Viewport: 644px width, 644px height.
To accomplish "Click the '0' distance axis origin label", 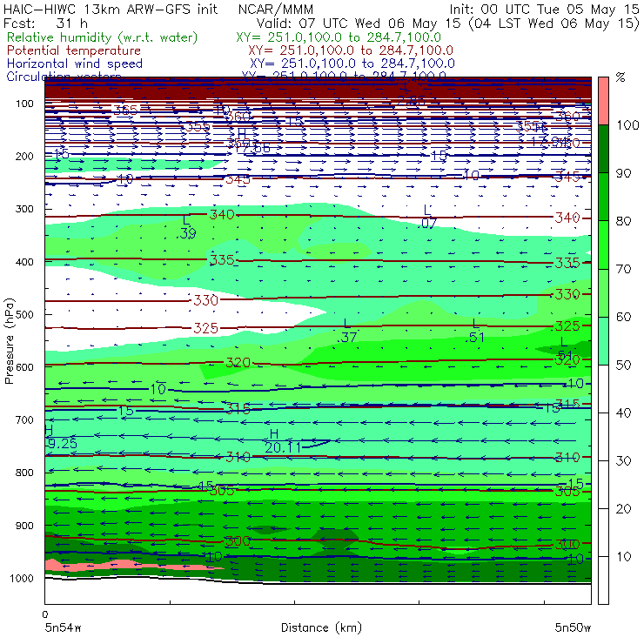I will tap(45, 614).
